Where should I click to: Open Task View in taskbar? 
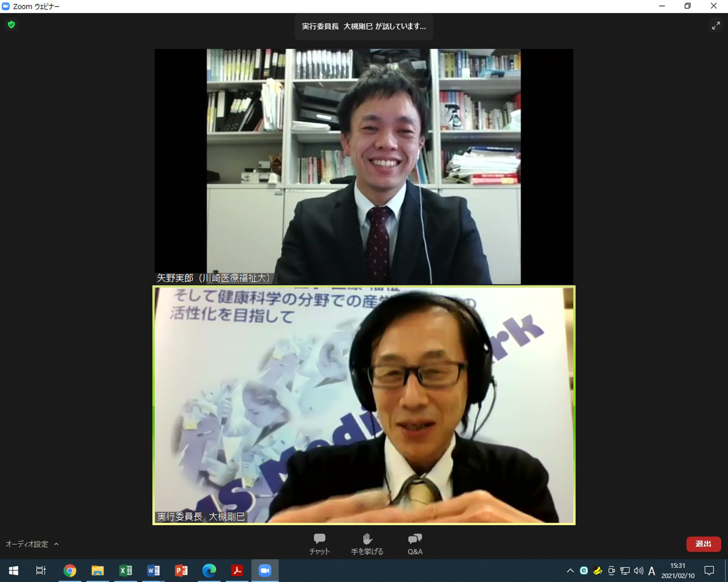pos(41,570)
